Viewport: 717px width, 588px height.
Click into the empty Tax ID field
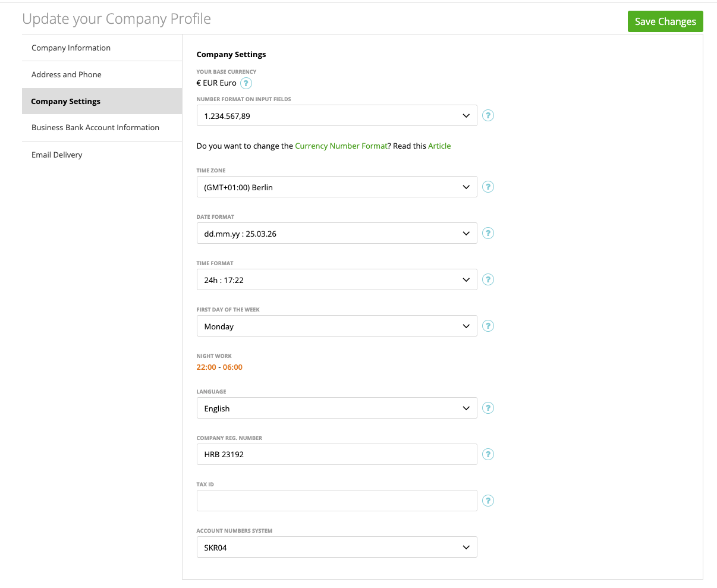coord(337,501)
